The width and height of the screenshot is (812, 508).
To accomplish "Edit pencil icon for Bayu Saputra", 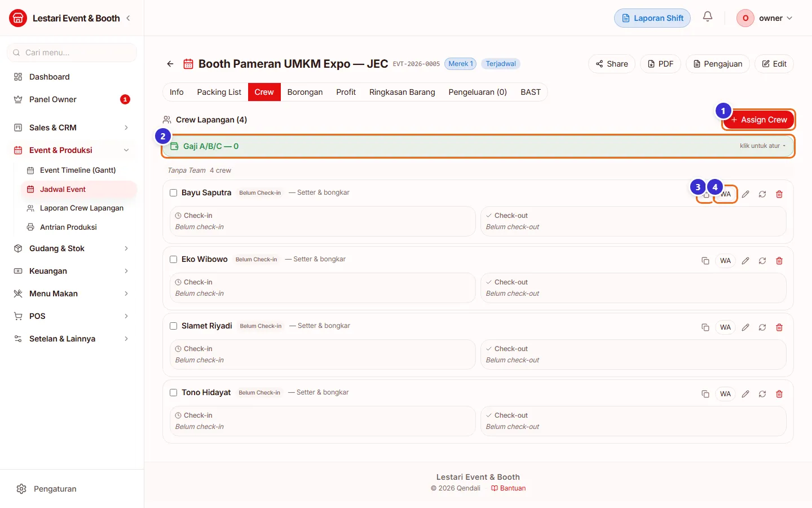I will point(745,194).
